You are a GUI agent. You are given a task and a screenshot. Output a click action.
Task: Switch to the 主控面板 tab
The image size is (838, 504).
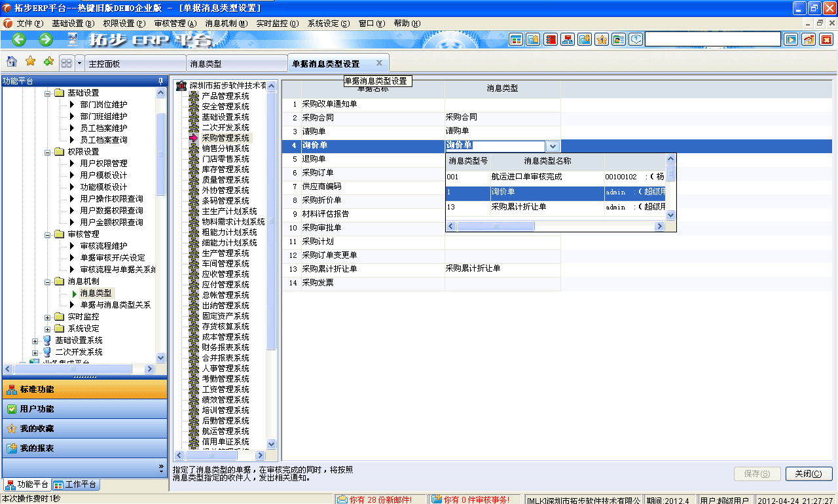134,62
